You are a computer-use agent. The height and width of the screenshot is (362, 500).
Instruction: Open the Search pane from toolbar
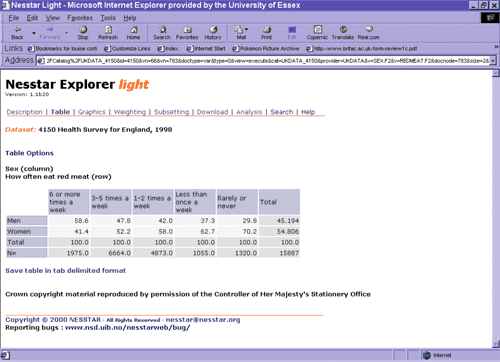(162, 33)
